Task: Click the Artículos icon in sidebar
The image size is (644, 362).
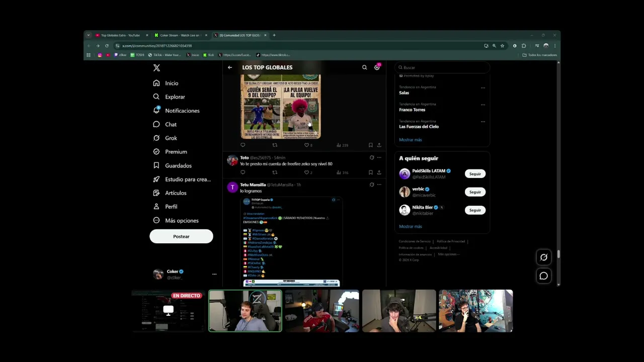Action: (156, 193)
